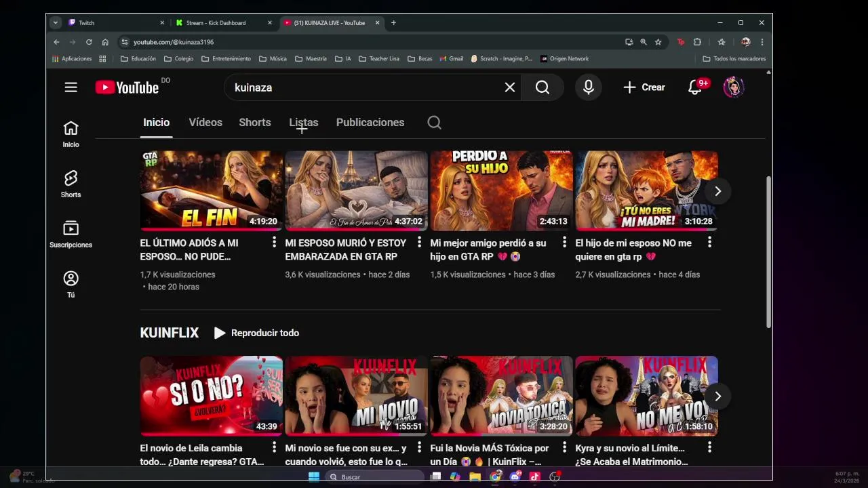Switch to the Stream - Kick Dashboard tab
Viewport: 868px width, 488px height.
tap(224, 22)
